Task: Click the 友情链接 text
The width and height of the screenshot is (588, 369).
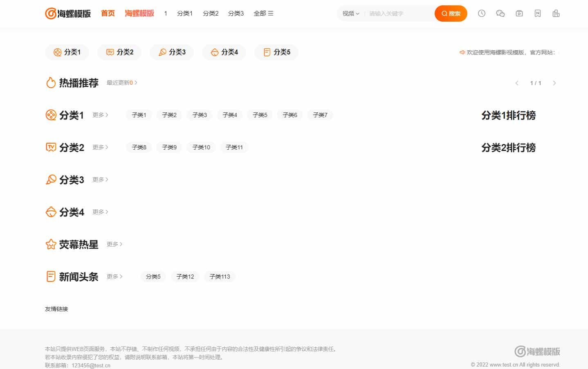Action: pos(56,309)
